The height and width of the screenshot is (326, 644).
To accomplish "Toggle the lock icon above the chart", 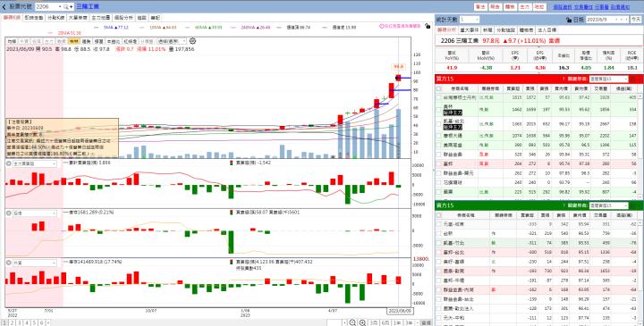I will (x=428, y=26).
